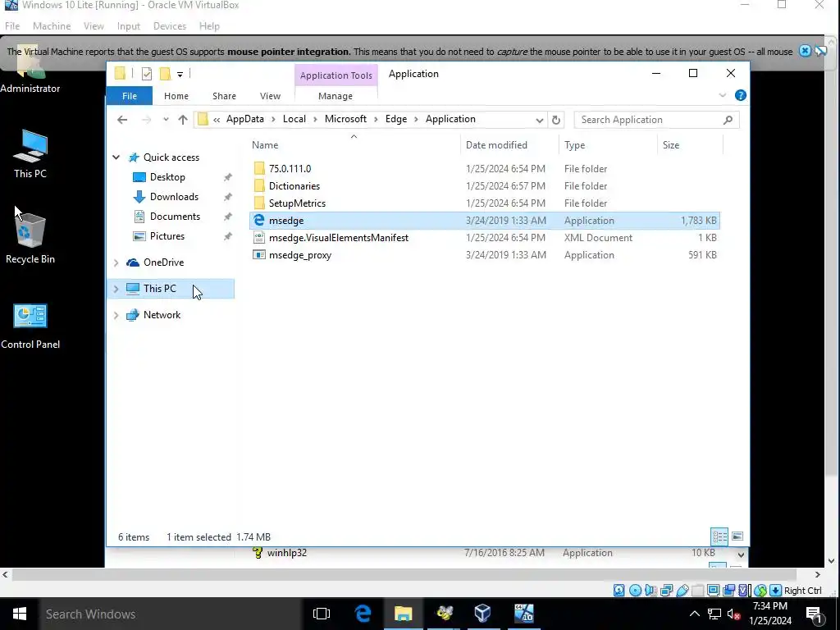Select the msedge application file
This screenshot has width=840, height=630.
pos(484,220)
